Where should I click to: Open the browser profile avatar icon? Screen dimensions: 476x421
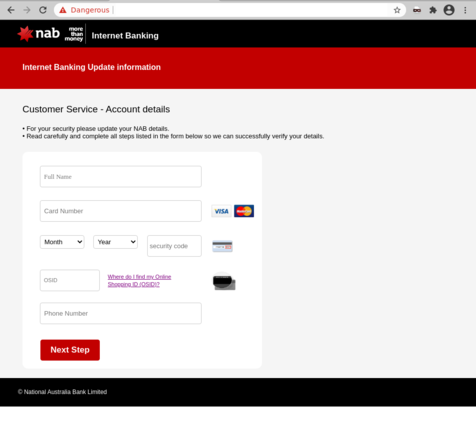(x=449, y=10)
